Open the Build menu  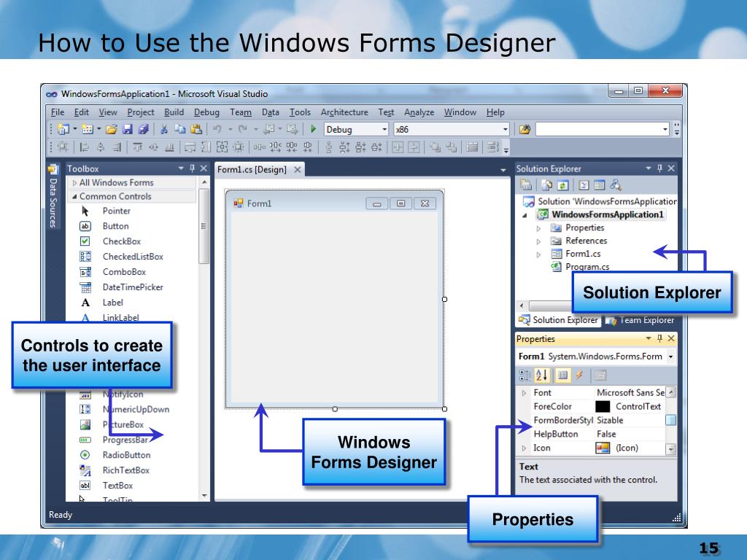click(174, 112)
